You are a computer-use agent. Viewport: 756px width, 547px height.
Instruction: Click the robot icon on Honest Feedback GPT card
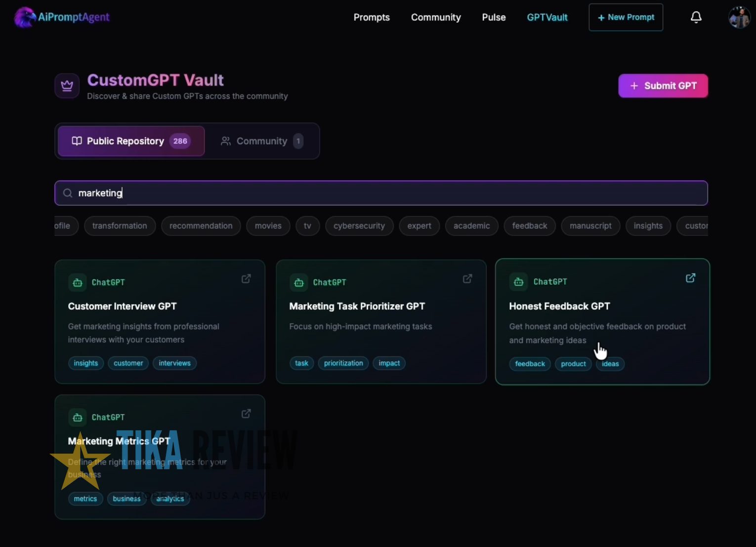coord(518,281)
